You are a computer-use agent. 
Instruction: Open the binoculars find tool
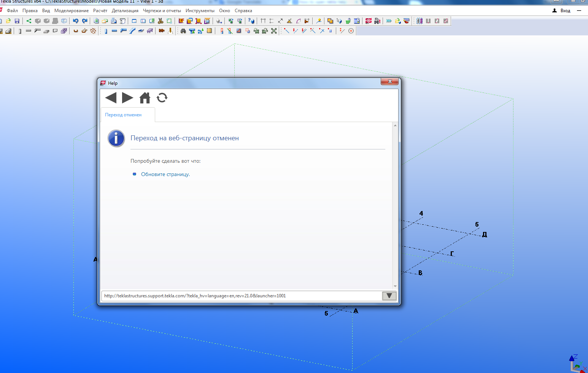coord(183,31)
